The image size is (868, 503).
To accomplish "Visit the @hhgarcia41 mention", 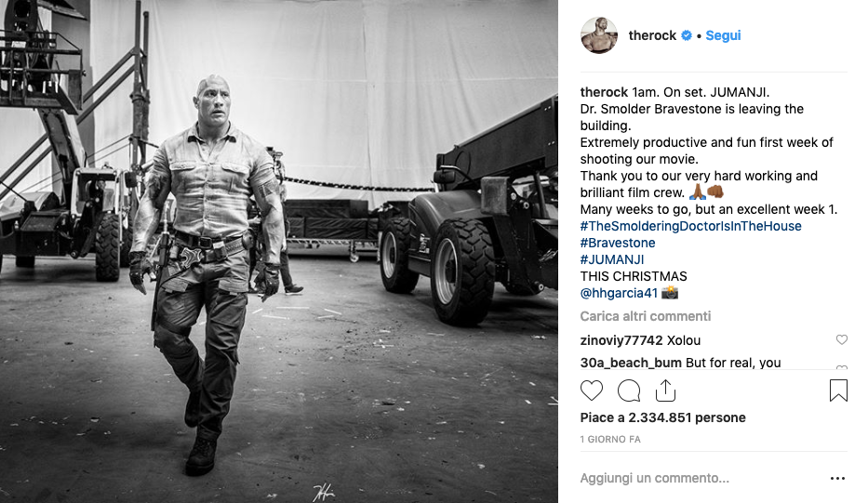I will click(619, 293).
